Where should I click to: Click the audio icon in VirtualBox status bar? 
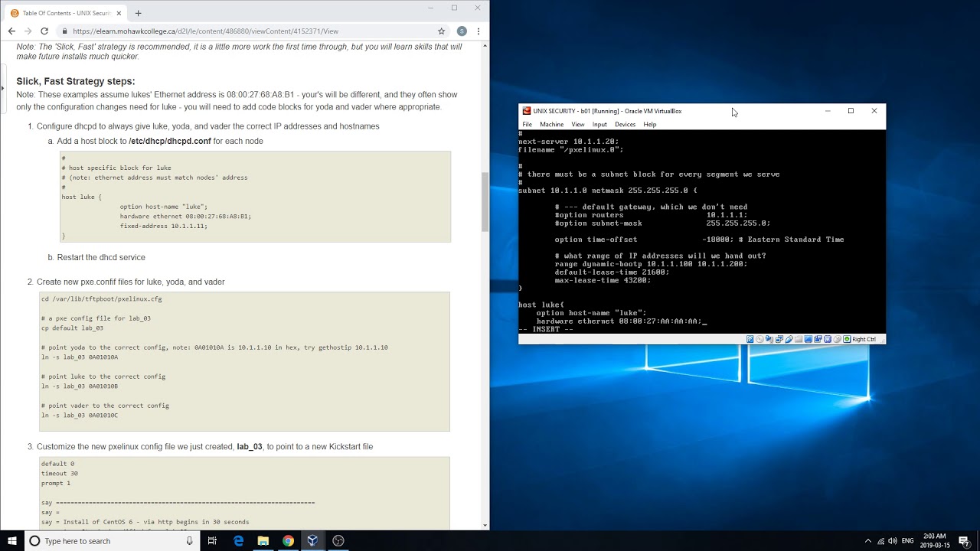pos(769,339)
